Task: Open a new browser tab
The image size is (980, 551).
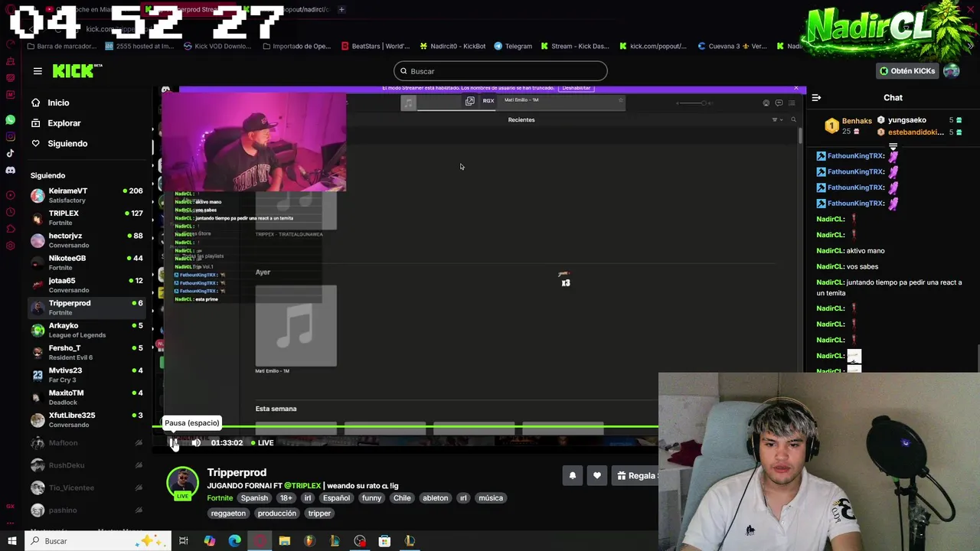Action: (341, 9)
